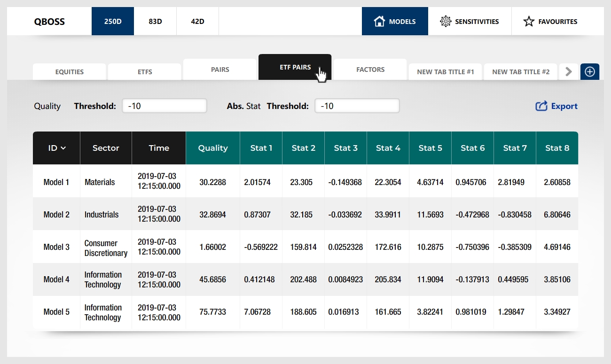This screenshot has height=364, width=611.
Task: Select the 250D period toggle
Action: pyautogui.click(x=113, y=22)
